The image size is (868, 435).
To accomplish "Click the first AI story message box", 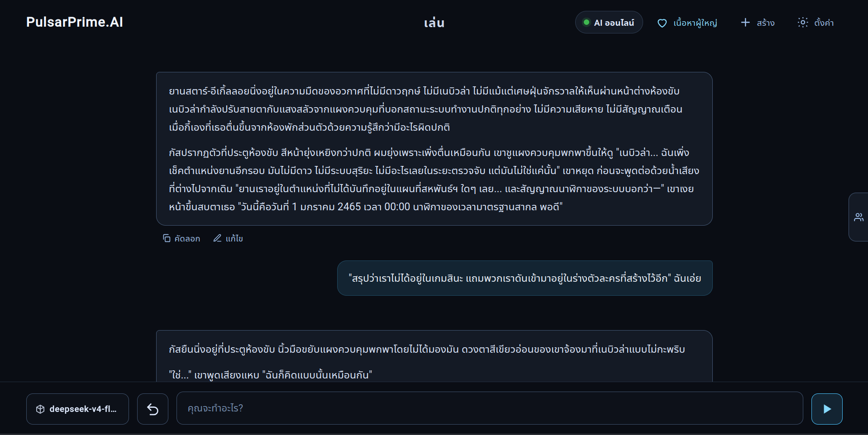I will pyautogui.click(x=434, y=149).
